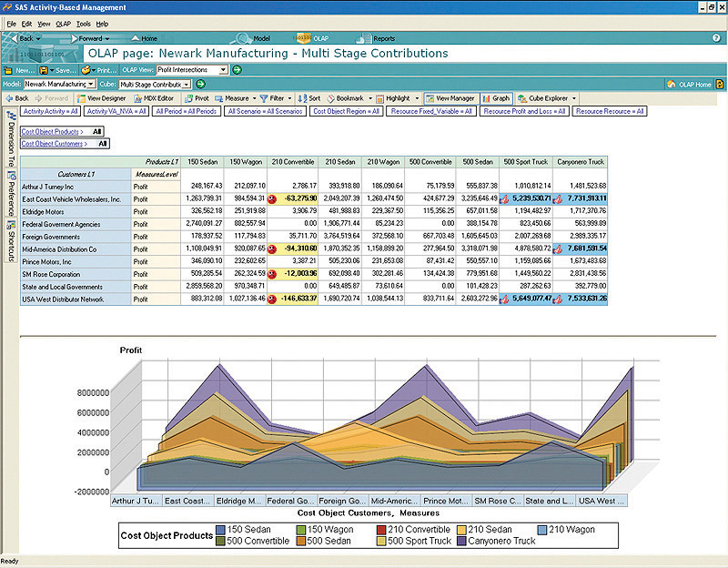Open the OLAP menu
The height and width of the screenshot is (568, 728).
tap(63, 24)
